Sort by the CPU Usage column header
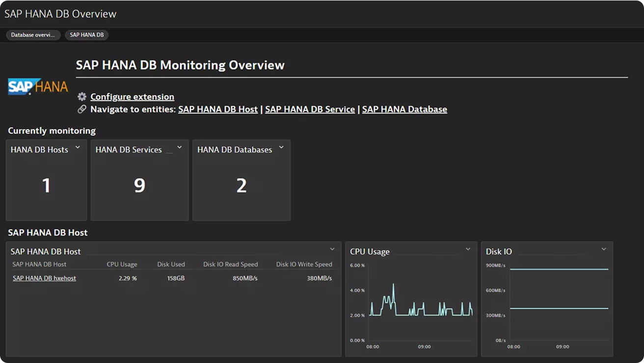This screenshot has width=644, height=363. coord(122,264)
